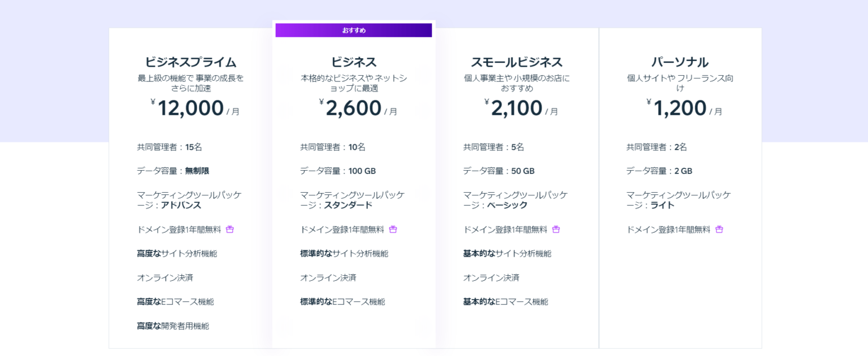Click 標準的なEコマース機能 feature
The width and height of the screenshot is (868, 356).
(x=342, y=302)
